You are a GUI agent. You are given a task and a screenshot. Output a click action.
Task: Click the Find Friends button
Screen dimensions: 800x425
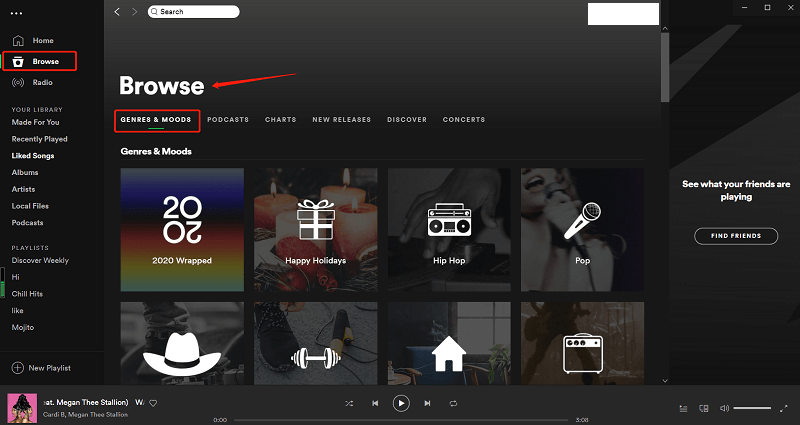(736, 236)
